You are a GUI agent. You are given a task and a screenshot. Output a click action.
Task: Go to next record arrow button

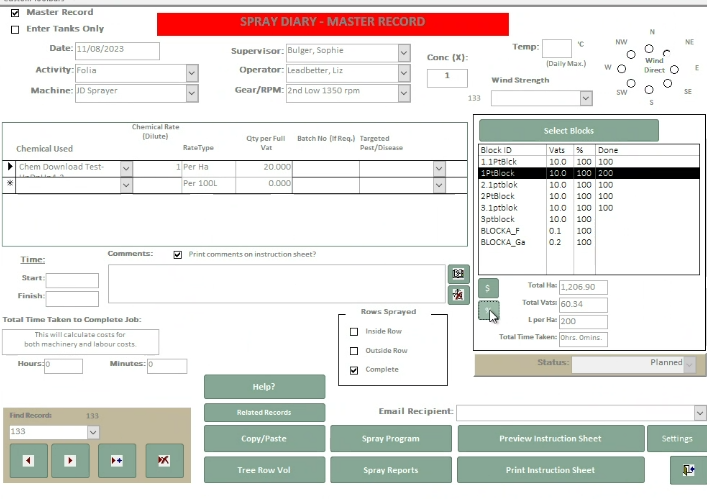(x=70, y=460)
